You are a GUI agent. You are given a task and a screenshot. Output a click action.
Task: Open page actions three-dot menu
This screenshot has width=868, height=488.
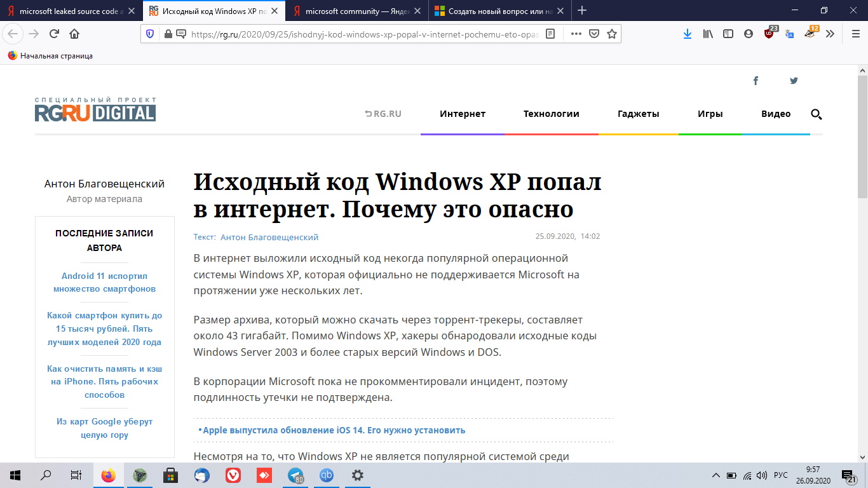point(576,34)
